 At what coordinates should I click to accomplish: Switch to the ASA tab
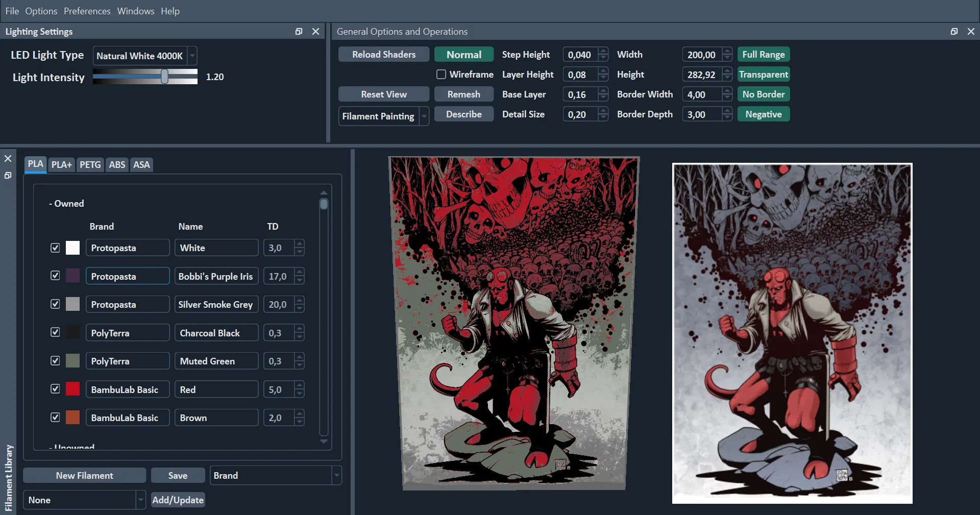pyautogui.click(x=141, y=165)
